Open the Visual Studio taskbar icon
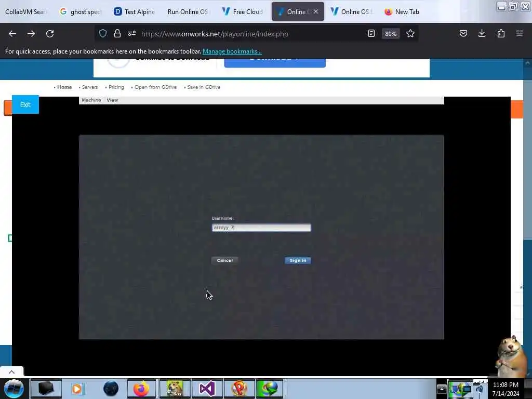Image resolution: width=532 pixels, height=399 pixels. (207, 389)
